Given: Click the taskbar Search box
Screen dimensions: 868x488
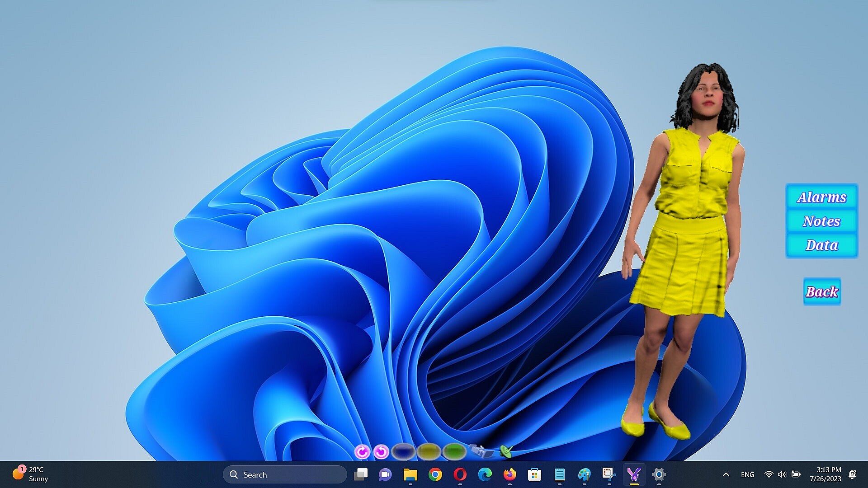Looking at the screenshot, I should pyautogui.click(x=285, y=474).
